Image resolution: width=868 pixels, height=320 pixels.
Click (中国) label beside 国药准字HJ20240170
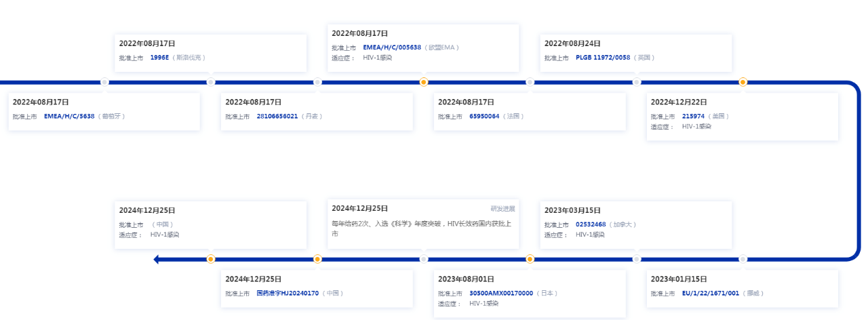coord(333,294)
